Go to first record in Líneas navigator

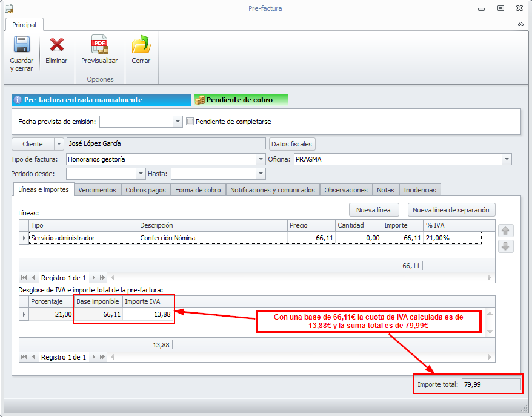tap(24, 278)
